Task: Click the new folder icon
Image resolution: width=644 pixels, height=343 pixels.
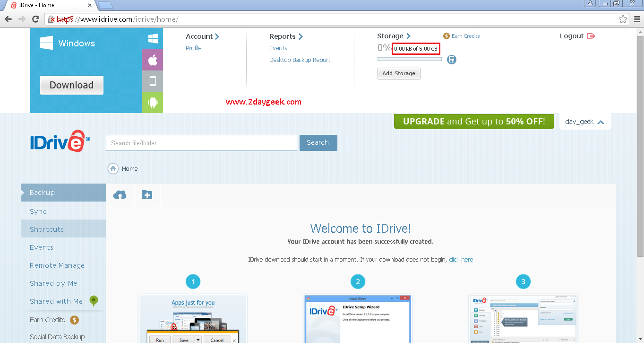Action: click(x=147, y=194)
